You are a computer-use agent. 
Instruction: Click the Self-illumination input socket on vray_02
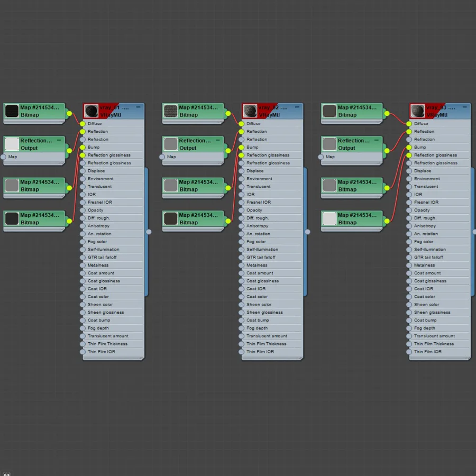tap(241, 250)
